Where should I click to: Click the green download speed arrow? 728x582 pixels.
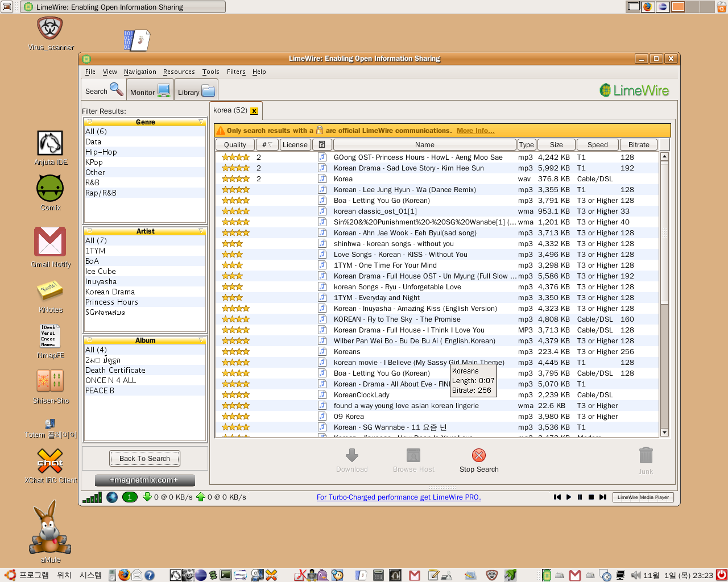pos(147,497)
